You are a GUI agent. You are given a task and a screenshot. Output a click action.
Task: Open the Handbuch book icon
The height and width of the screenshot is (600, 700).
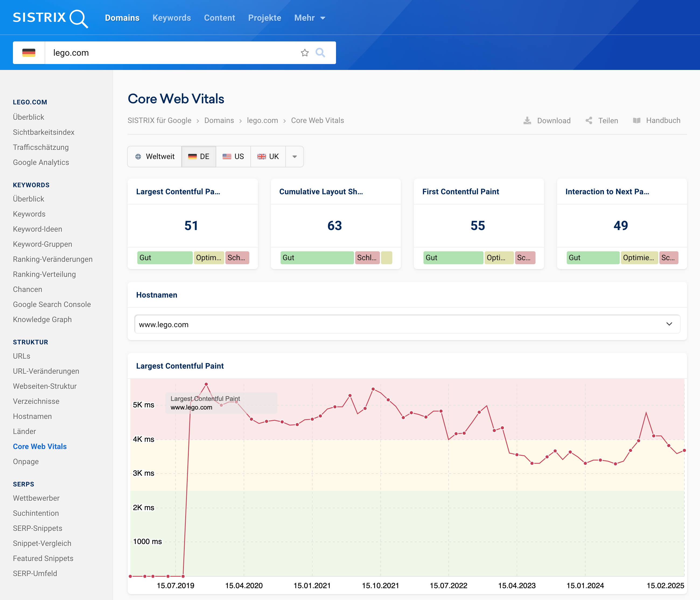[x=636, y=121]
